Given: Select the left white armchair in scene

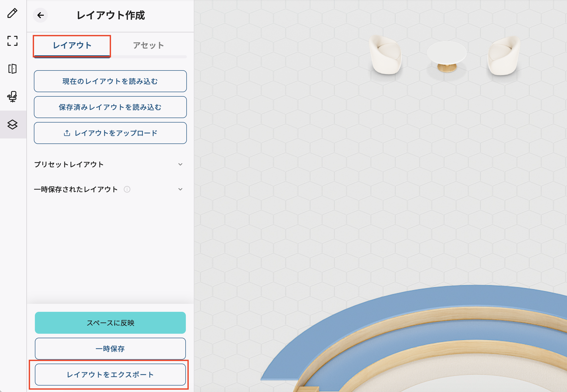Looking at the screenshot, I should (x=386, y=55).
